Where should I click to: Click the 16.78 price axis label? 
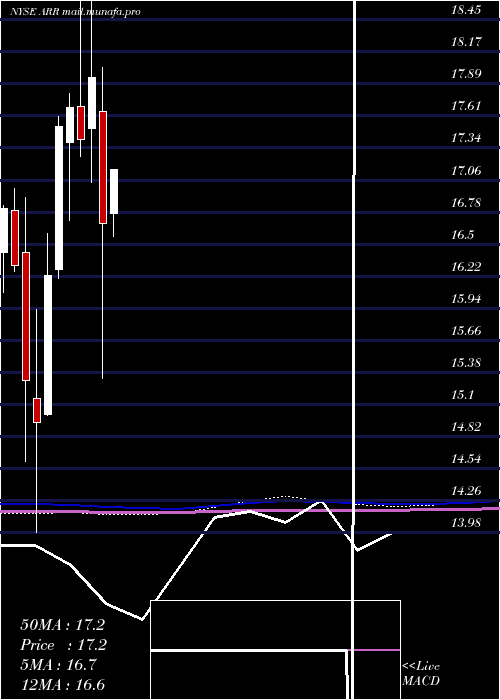[466, 203]
